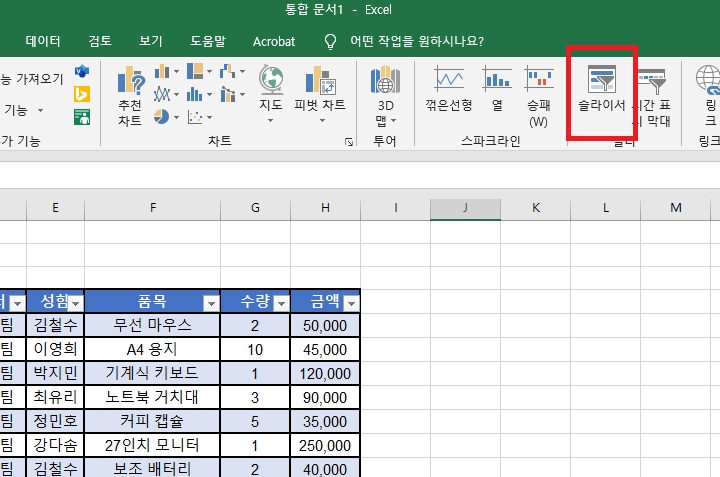Open the 품목 column filter dropdown
Image resolution: width=720 pixels, height=477 pixels.
click(x=211, y=303)
